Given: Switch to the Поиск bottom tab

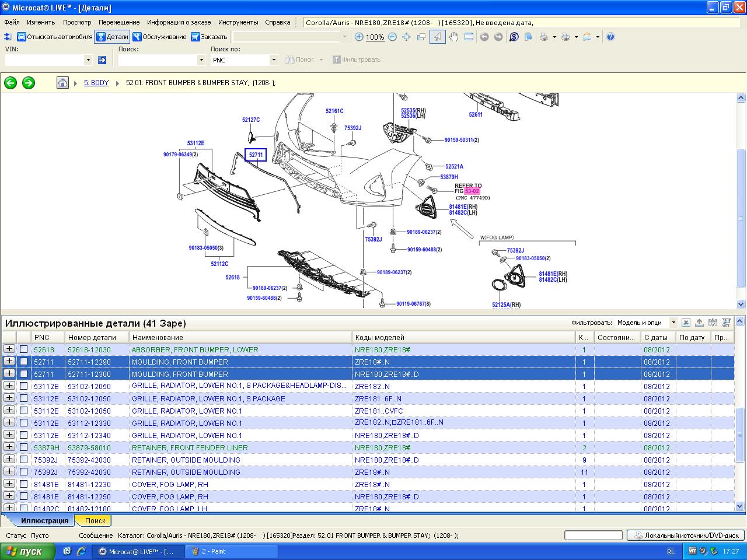Looking at the screenshot, I should coord(95,520).
